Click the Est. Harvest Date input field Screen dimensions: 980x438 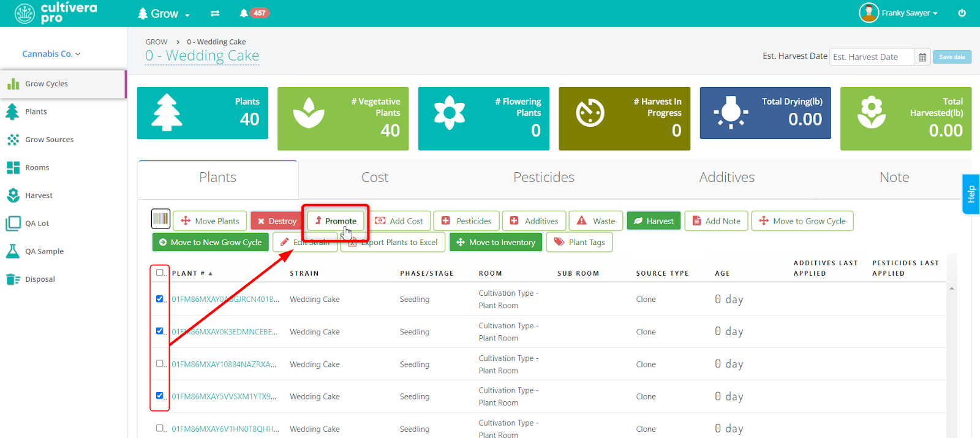pyautogui.click(x=872, y=57)
